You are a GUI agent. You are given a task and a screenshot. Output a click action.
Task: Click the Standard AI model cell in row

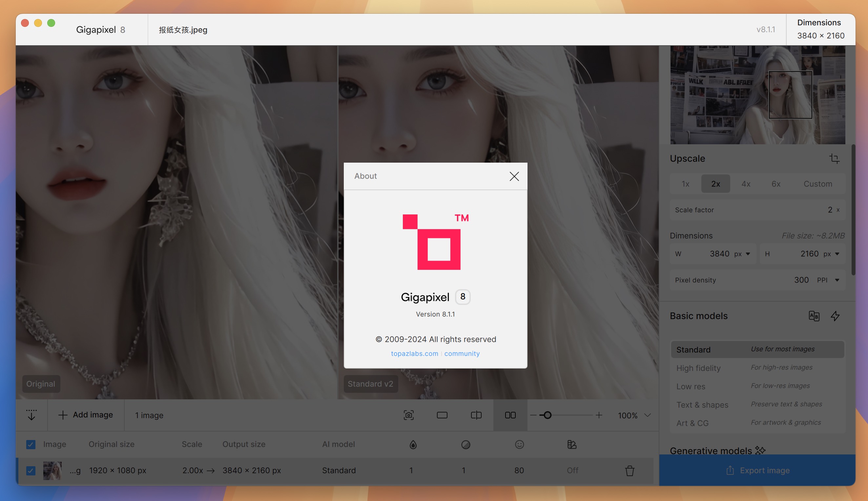click(x=339, y=471)
